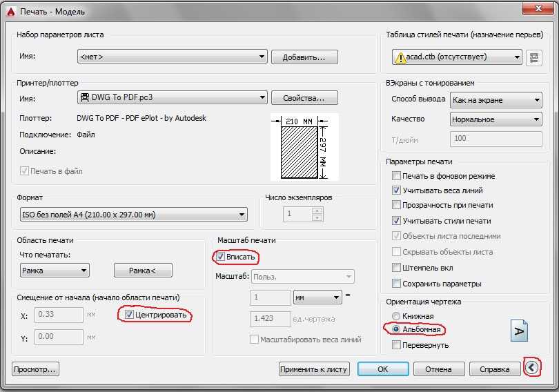Click the AutoCAD logo in title bar
The width and height of the screenshot is (559, 392).
click(10, 12)
